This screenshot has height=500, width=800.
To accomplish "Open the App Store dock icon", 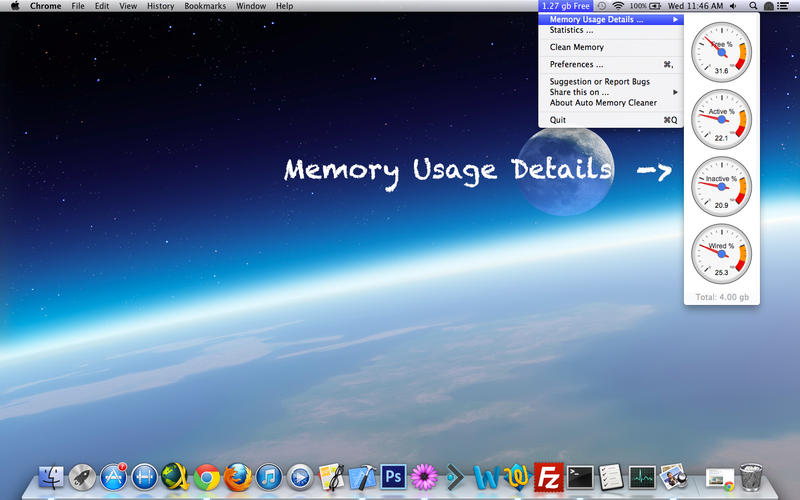I will click(113, 478).
